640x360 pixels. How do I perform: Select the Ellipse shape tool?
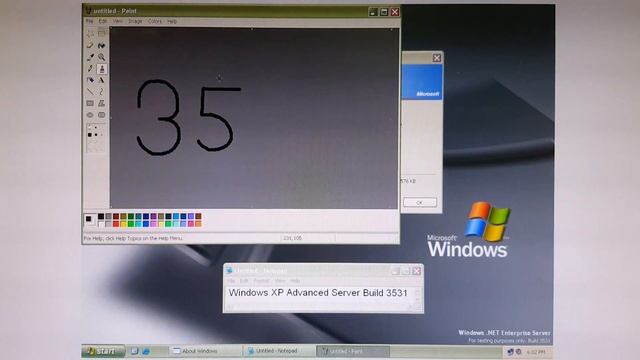click(90, 115)
